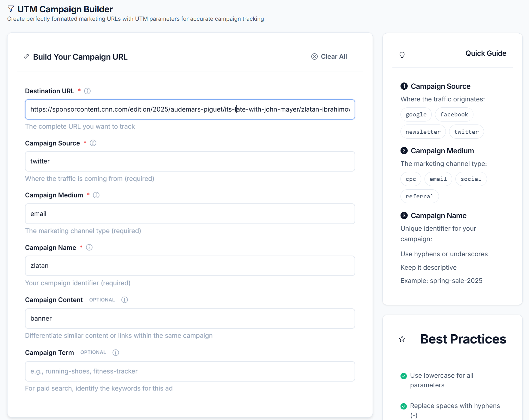Viewport: 529px width, 420px height.
Task: Click the Campaign Content info icon
Action: 125,300
